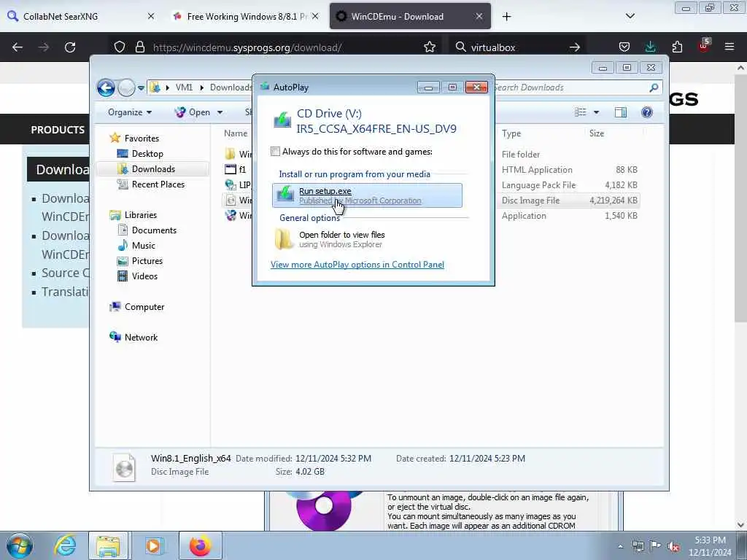Open Explorer recent locations dropdown arrow
This screenshot has height=560, width=747.
(x=141, y=87)
